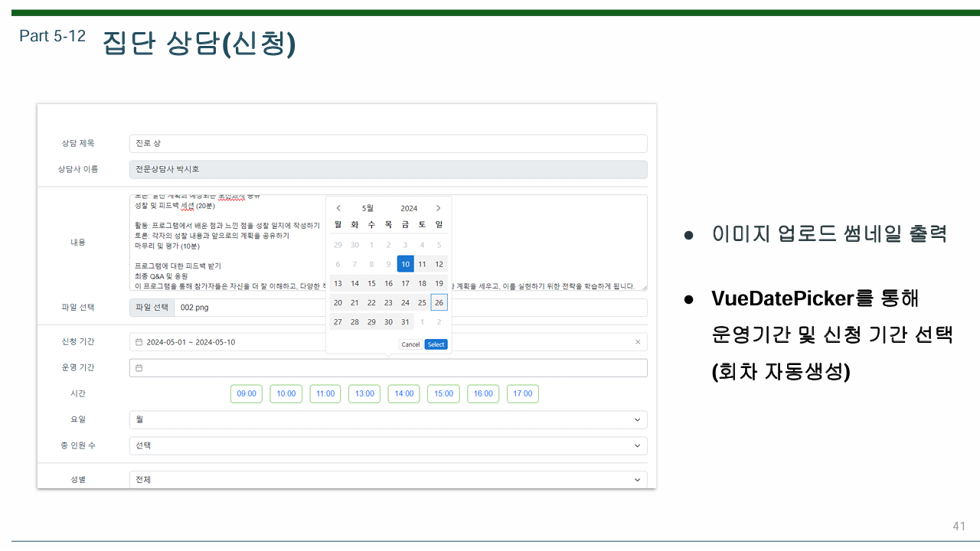The width and height of the screenshot is (980, 551).
Task: Toggle the 09:00 time slot
Action: pyautogui.click(x=247, y=393)
